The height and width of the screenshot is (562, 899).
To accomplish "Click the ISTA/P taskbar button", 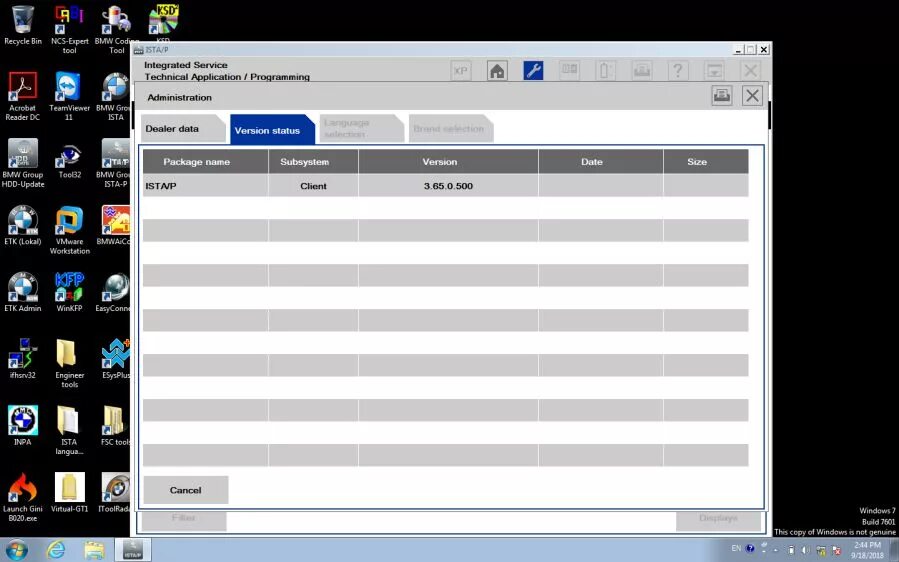I will [x=133, y=549].
